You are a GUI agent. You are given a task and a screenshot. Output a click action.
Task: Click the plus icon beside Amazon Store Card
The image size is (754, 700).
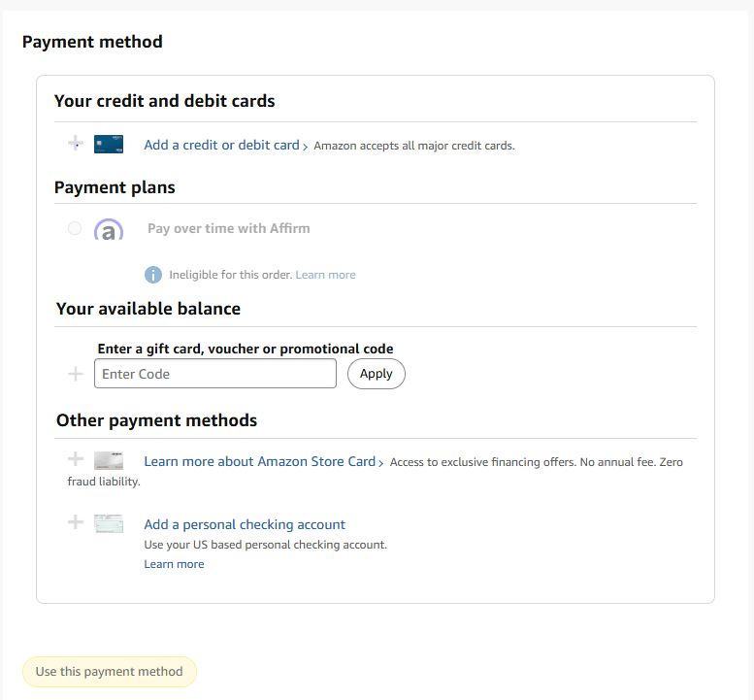(x=76, y=459)
